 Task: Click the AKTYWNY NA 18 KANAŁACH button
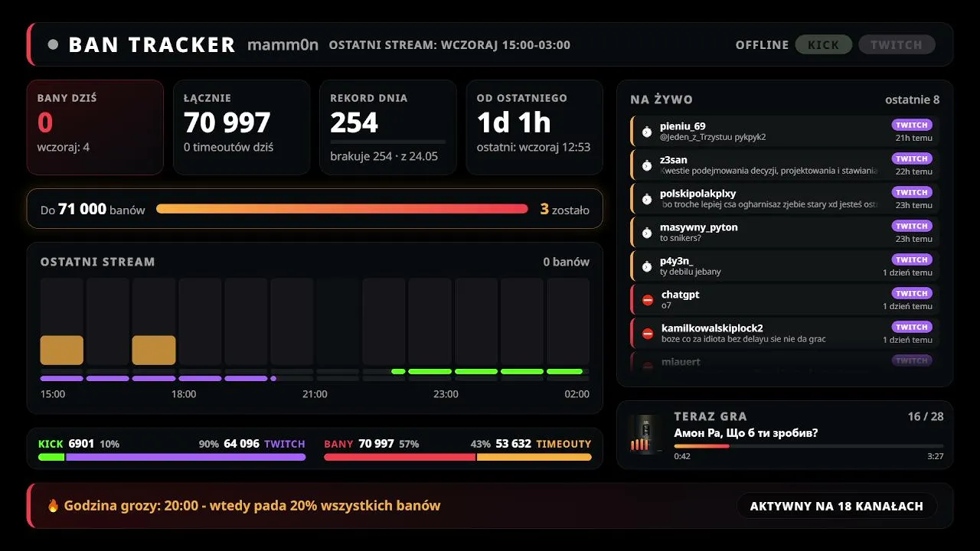pyautogui.click(x=837, y=506)
